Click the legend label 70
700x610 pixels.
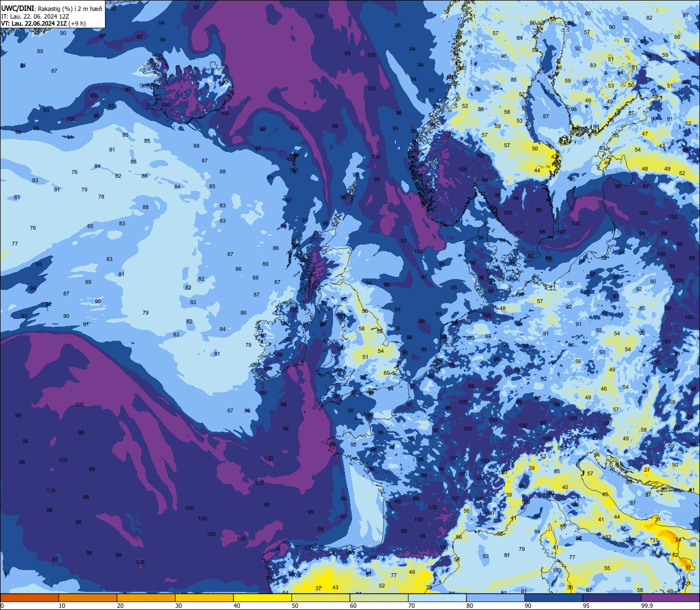click(x=411, y=606)
